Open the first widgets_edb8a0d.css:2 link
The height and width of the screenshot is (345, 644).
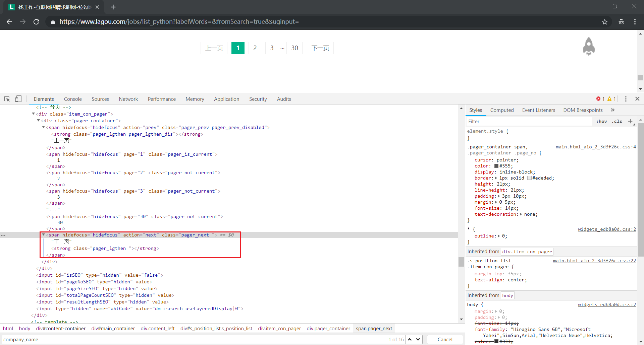click(x=607, y=229)
